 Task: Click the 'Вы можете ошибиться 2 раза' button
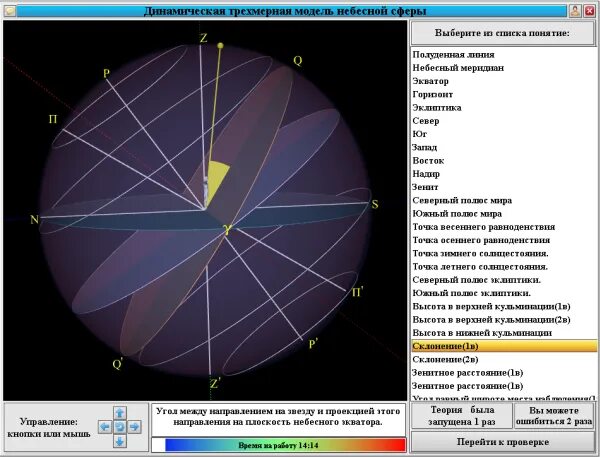554,416
